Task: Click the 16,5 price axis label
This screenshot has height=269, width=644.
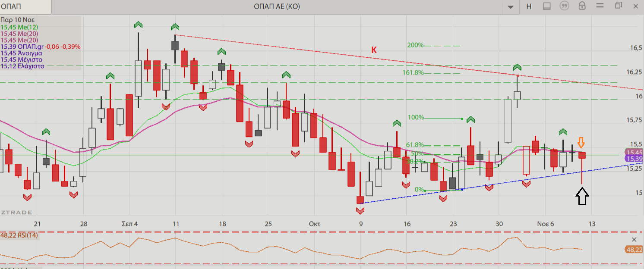Action: (x=636, y=48)
